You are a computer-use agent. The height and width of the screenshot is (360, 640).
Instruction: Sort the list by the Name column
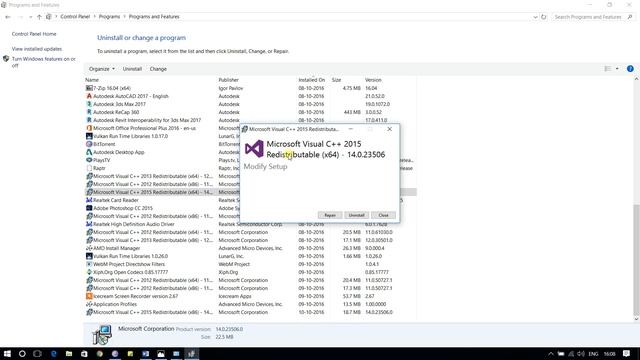[x=92, y=80]
